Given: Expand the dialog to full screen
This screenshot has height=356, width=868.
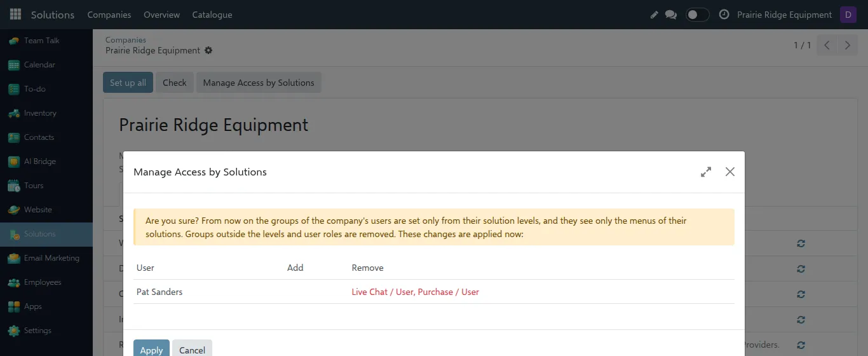Looking at the screenshot, I should (706, 172).
